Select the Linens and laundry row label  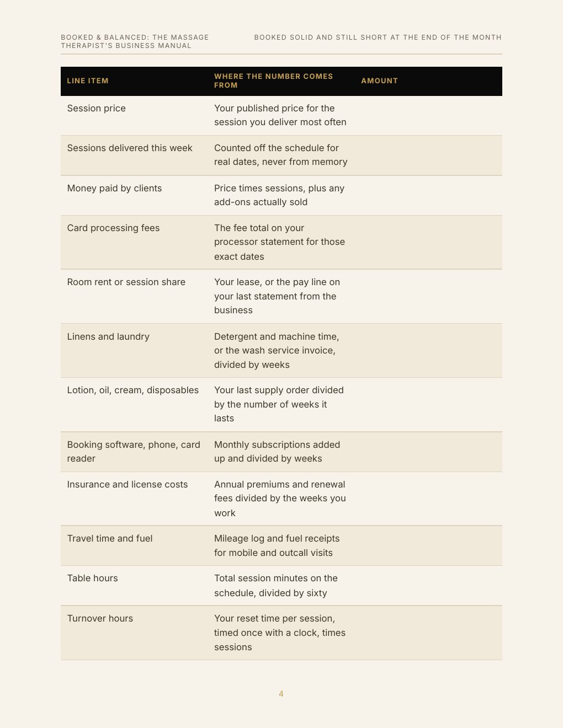108,336
